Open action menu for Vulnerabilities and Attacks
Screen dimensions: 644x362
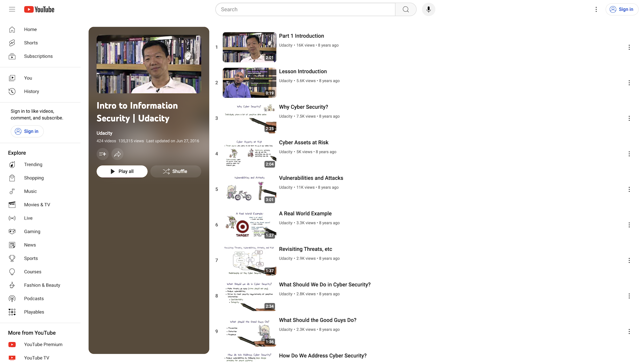[x=629, y=189]
